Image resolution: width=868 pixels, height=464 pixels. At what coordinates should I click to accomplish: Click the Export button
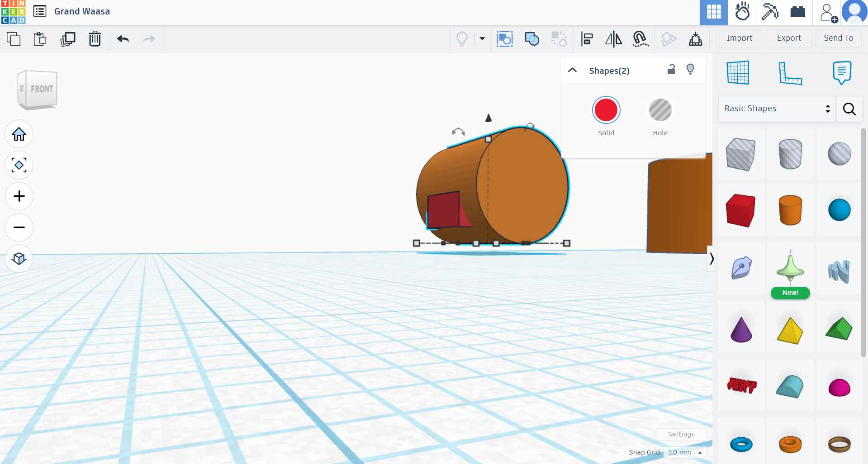pos(788,38)
